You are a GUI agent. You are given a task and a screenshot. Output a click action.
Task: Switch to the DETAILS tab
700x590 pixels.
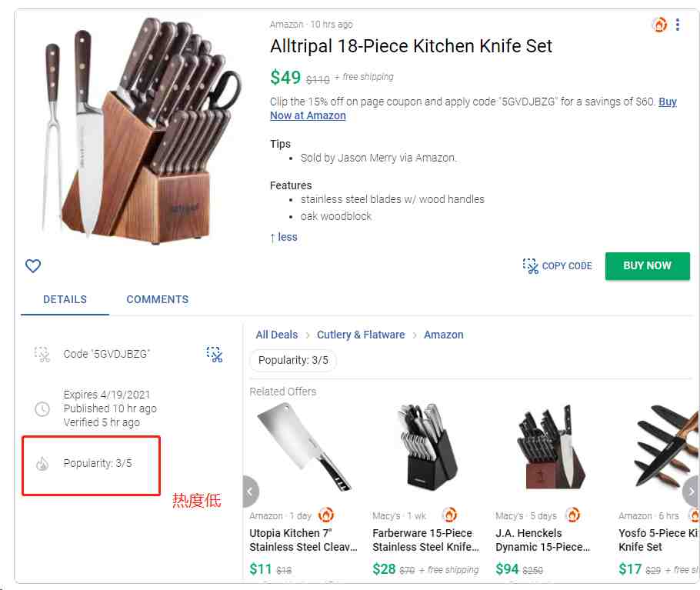65,299
